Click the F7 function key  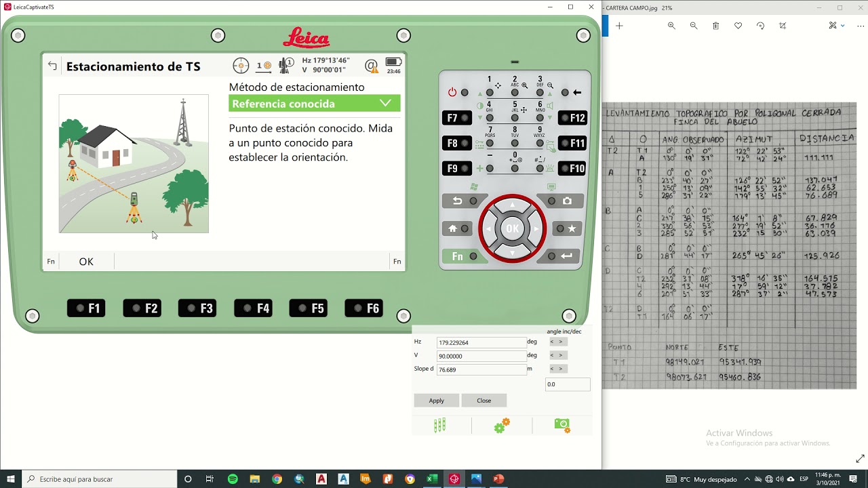coord(456,118)
